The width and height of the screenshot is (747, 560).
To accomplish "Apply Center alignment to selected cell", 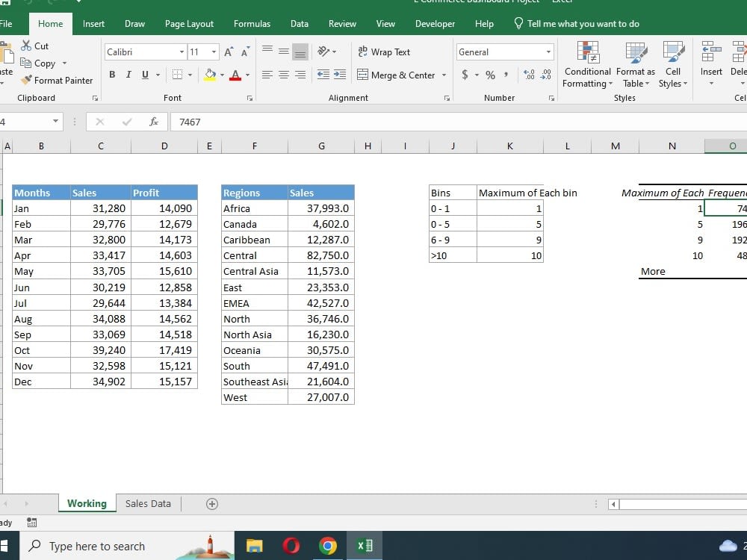I will [282, 75].
